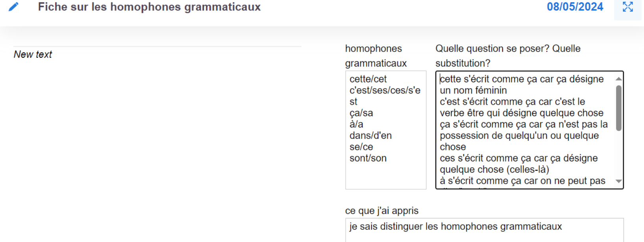The width and height of the screenshot is (644, 242).
Task: Place cursor on the "à/a" line
Action: coord(356,124)
